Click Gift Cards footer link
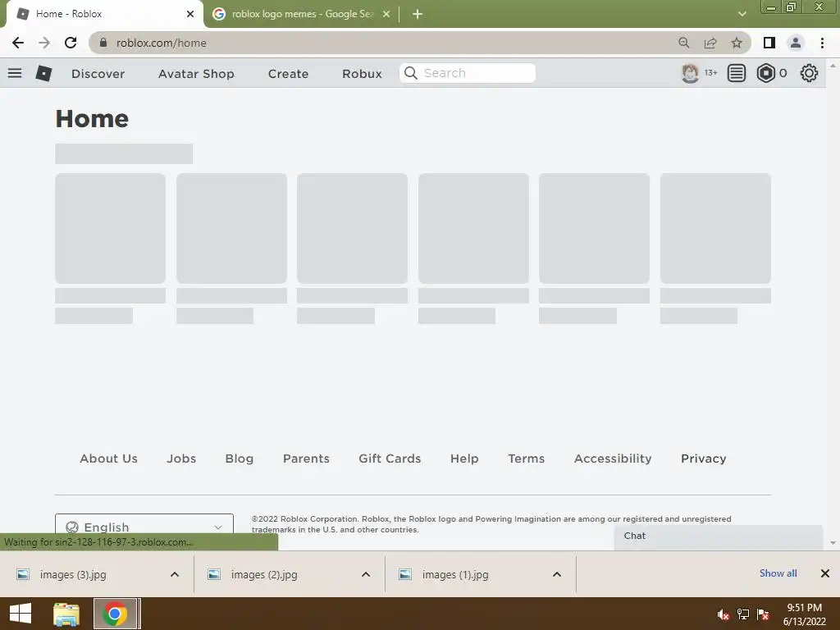This screenshot has width=840, height=630. tap(390, 459)
